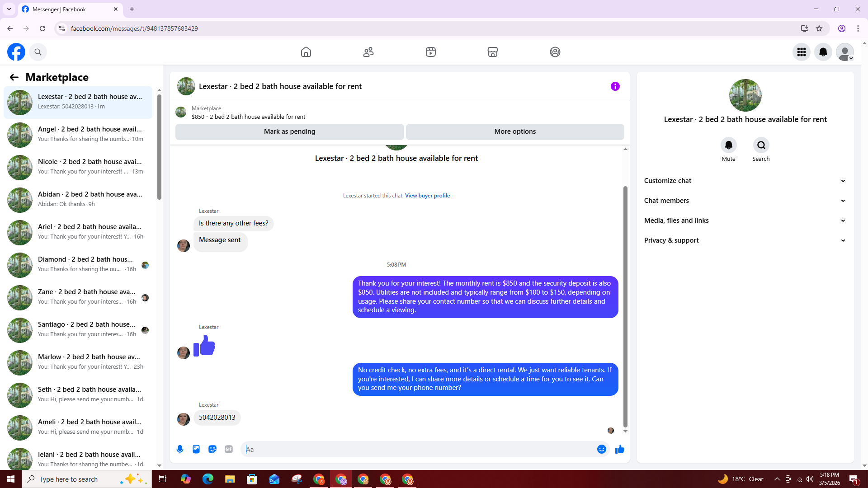This screenshot has height=488, width=868.
Task: Expand the Privacy & support section
Action: click(744, 240)
